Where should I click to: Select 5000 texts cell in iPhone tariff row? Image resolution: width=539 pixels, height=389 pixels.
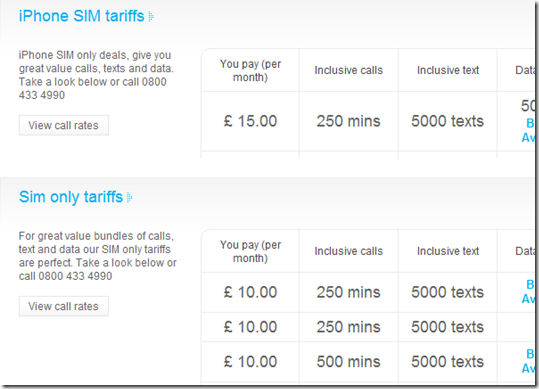click(x=448, y=121)
